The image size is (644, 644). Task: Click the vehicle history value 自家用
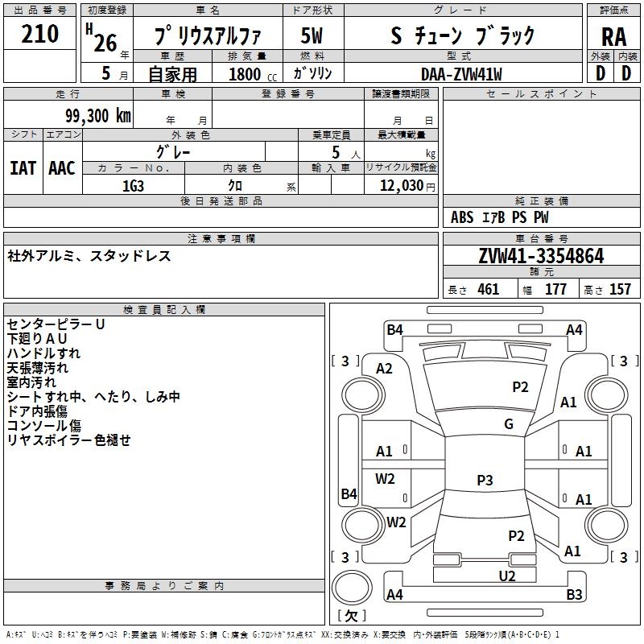point(172,74)
